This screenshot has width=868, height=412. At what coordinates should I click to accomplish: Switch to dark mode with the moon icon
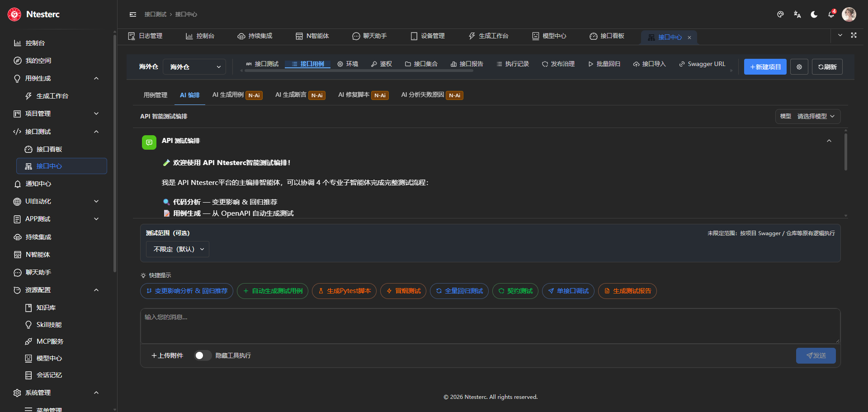click(814, 14)
